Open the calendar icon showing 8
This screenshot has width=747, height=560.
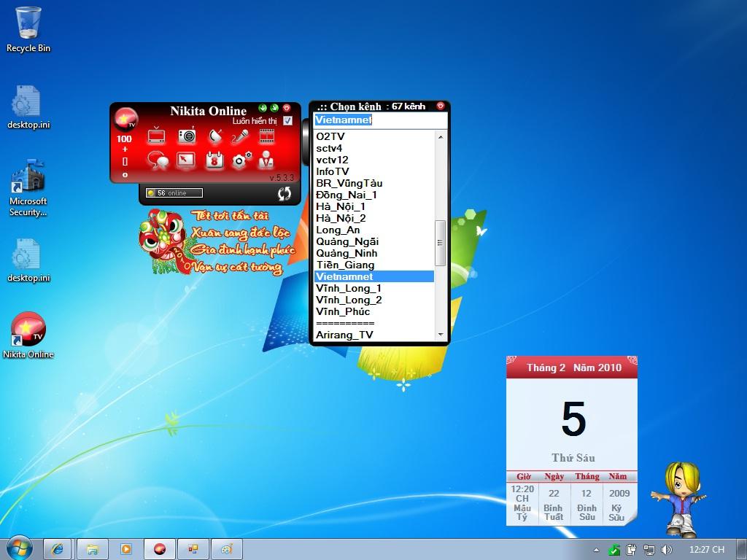(x=214, y=160)
